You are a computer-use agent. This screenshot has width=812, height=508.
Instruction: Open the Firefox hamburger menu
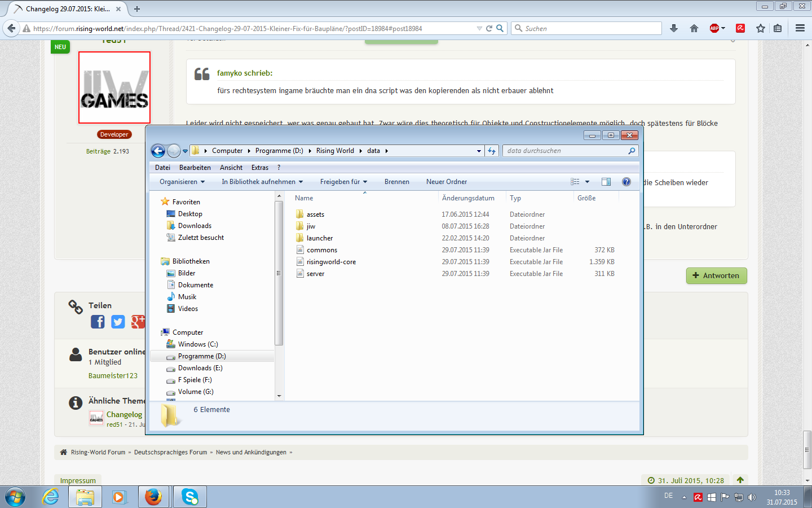[800, 28]
